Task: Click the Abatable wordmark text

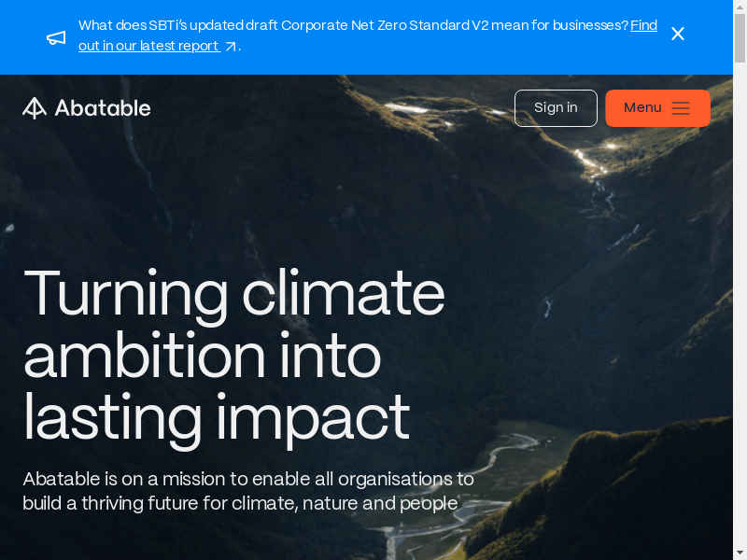Action: [x=103, y=108]
